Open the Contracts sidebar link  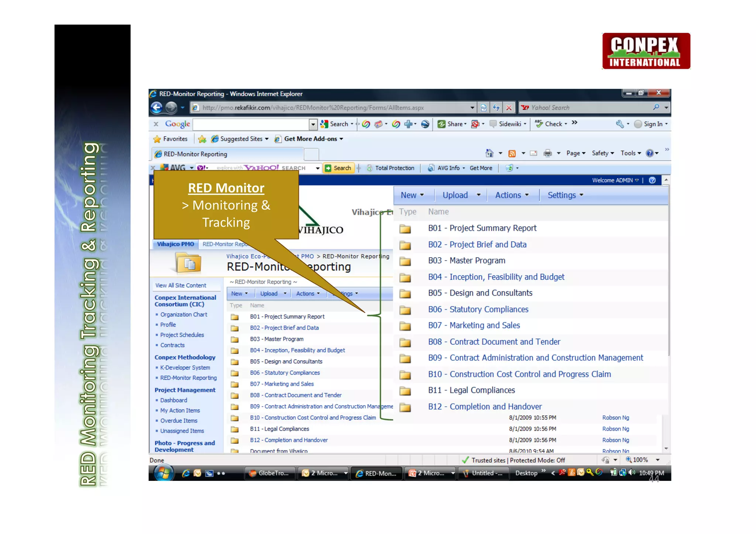click(172, 345)
